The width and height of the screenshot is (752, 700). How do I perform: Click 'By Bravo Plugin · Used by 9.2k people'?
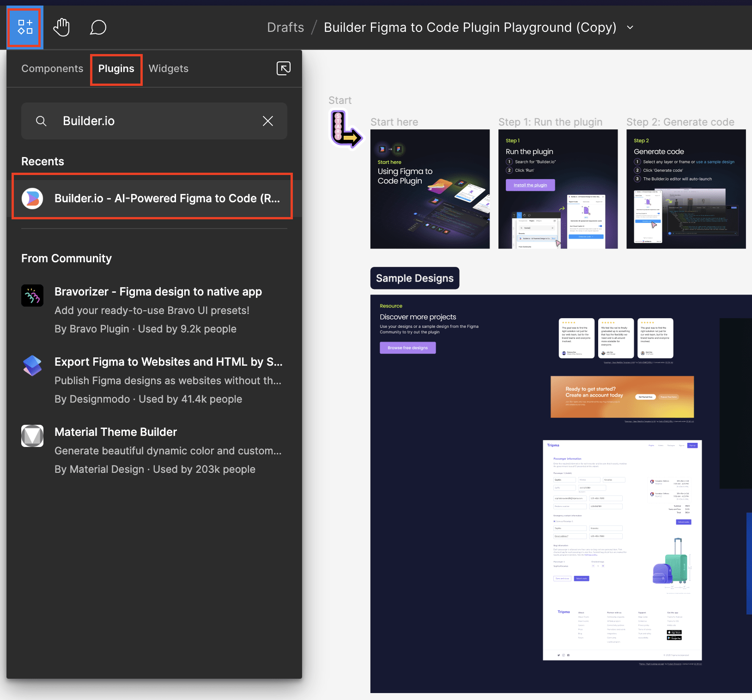146,329
